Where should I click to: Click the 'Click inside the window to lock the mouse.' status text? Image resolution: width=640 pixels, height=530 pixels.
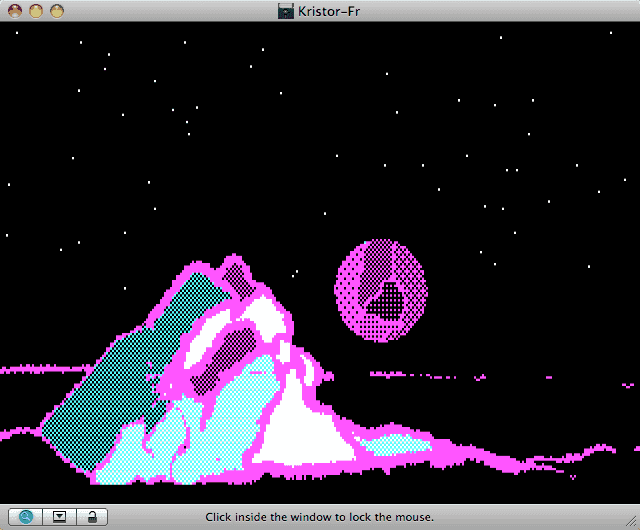[319, 517]
